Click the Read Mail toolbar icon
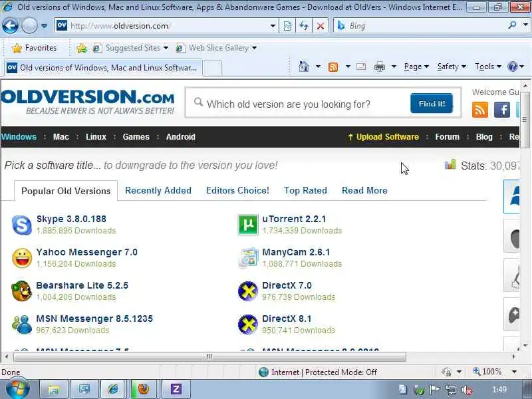The image size is (532, 399). tap(361, 66)
